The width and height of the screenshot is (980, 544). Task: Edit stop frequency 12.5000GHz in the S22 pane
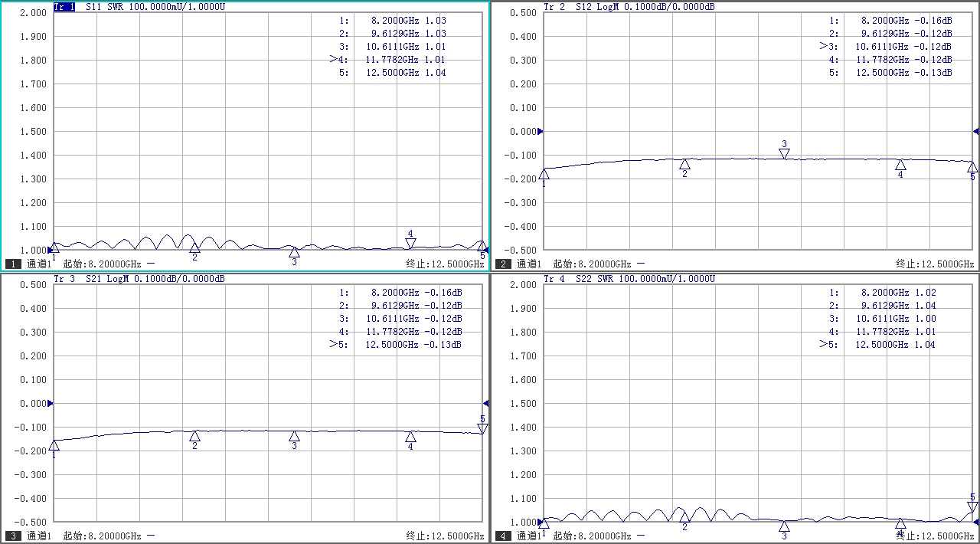click(935, 536)
